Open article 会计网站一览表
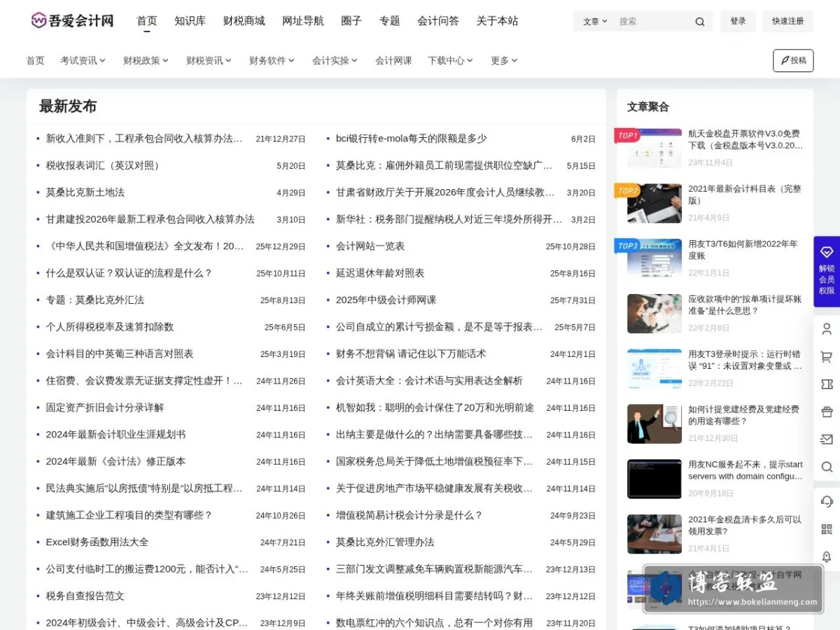The width and height of the screenshot is (840, 630). 370,246
